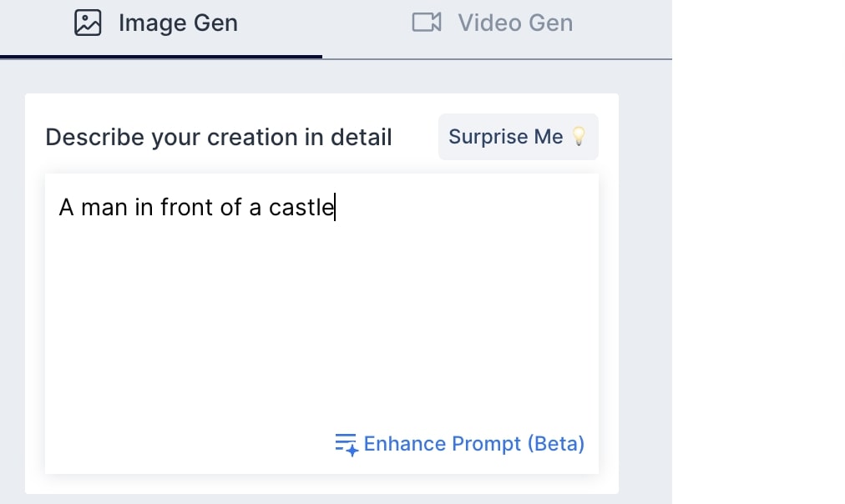This screenshot has width=845, height=504.
Task: Click the lightbulb icon inside Surprise Me
Action: [579, 136]
